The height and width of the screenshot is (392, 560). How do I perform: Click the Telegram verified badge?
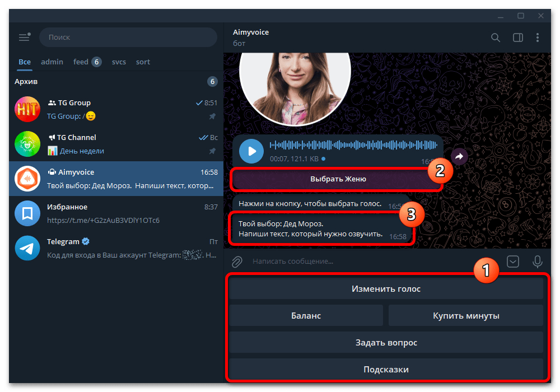click(x=86, y=241)
